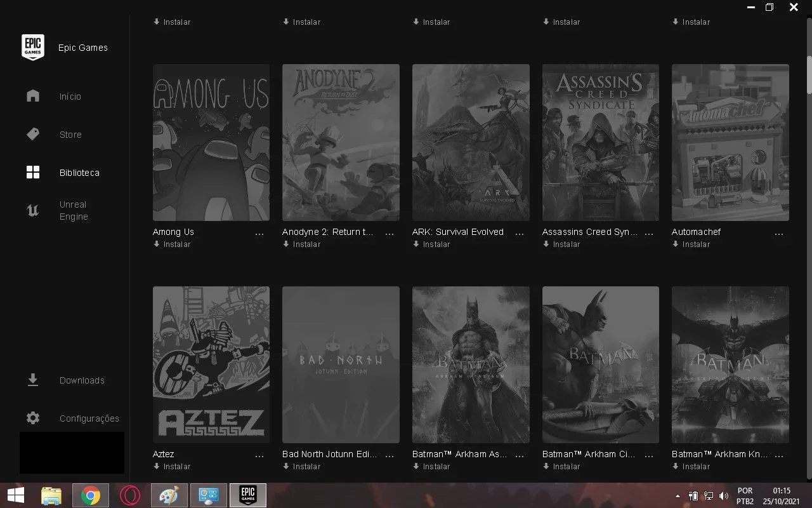Click the Batman Arkham Knight cover
Image resolution: width=812 pixels, height=508 pixels.
pyautogui.click(x=730, y=364)
